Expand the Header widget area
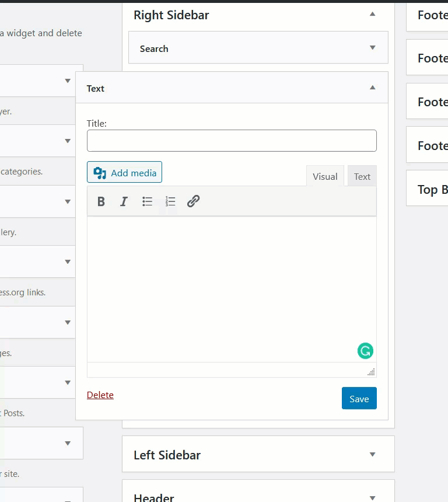This screenshot has height=502, width=448. coord(372,497)
